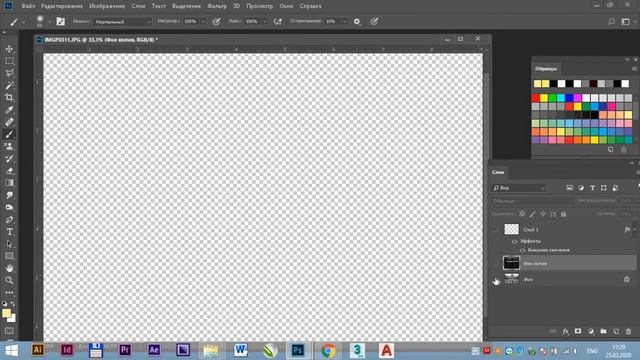Toggle visibility of Слой 1 layer
Viewport: 640px width, 360px height.
coord(496,229)
